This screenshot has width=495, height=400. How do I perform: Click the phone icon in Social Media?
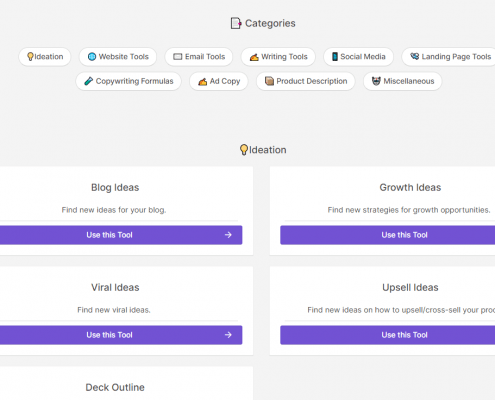click(335, 57)
